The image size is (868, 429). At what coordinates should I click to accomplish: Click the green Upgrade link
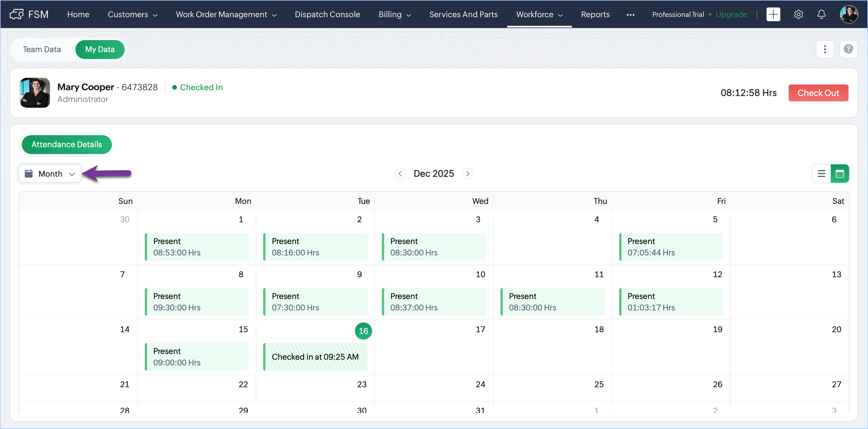point(731,15)
